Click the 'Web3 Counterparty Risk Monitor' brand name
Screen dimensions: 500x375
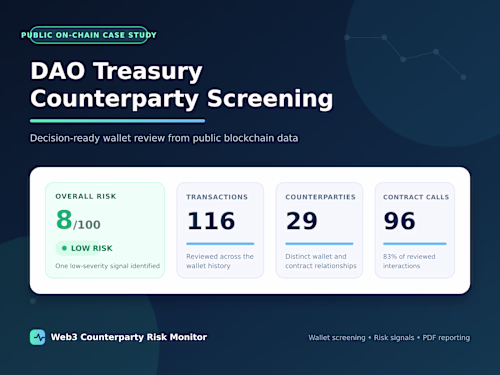click(129, 337)
